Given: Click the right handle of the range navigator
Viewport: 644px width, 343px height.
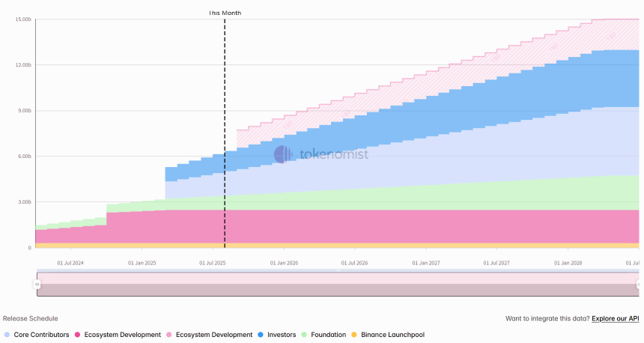Looking at the screenshot, I should [x=639, y=285].
